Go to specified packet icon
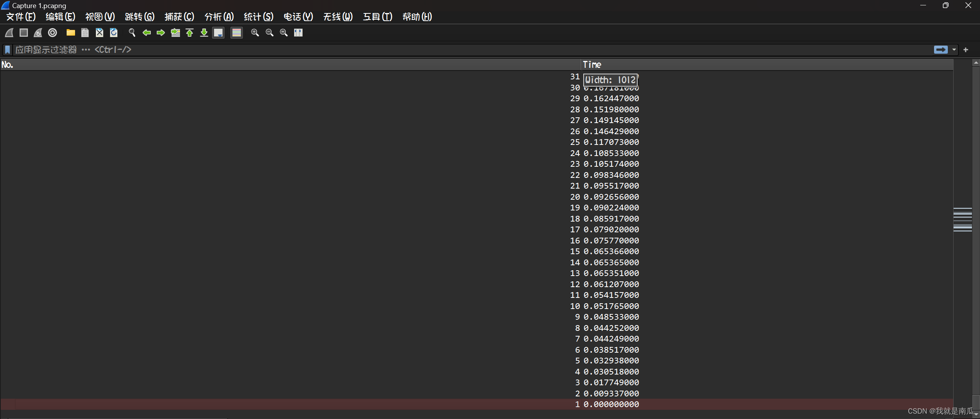 (x=175, y=33)
